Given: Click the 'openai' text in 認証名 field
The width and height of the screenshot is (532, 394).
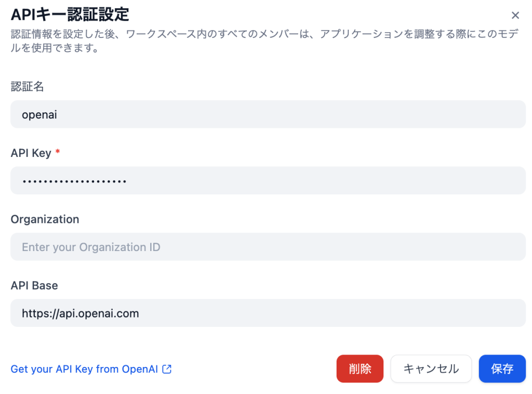Looking at the screenshot, I should coord(39,114).
